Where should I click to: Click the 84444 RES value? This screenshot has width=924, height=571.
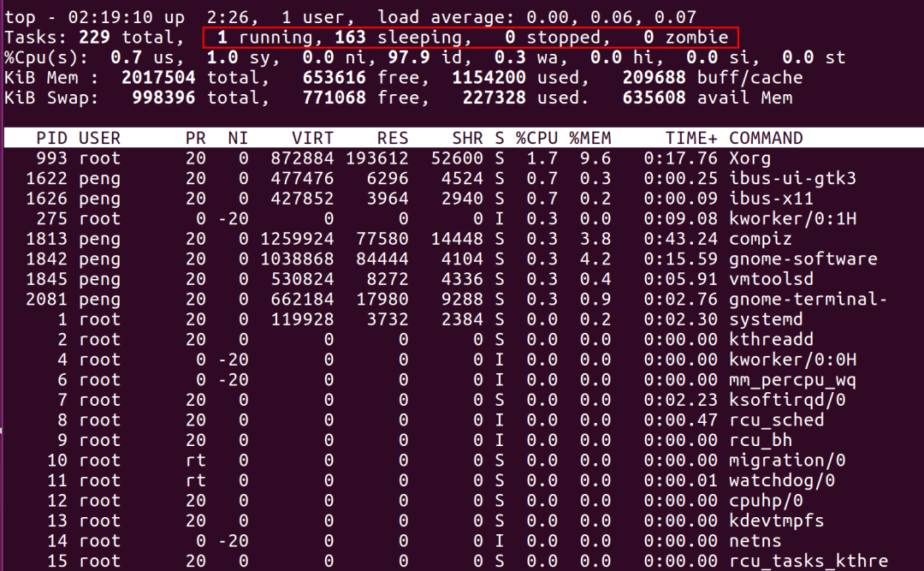(x=382, y=259)
